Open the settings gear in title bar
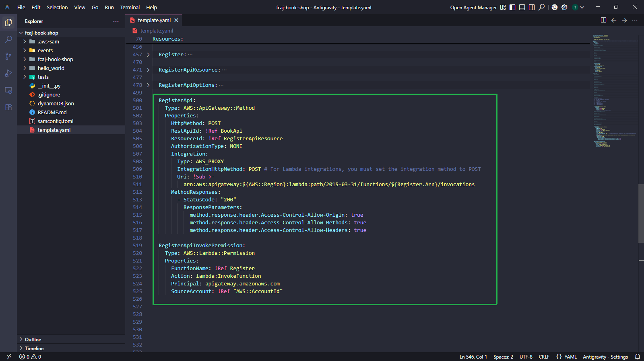 click(x=564, y=7)
